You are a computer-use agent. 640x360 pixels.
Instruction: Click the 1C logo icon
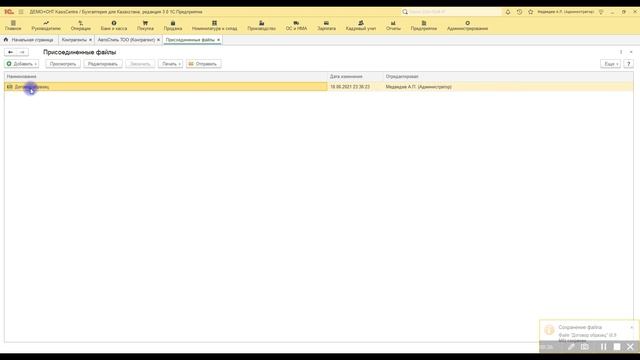click(9, 12)
